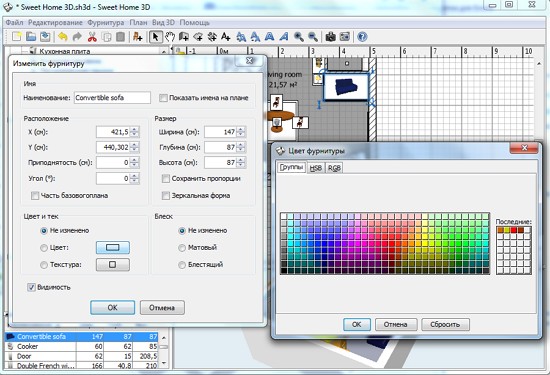Click the Create video toolbar icon
This screenshot has height=375, width=550.
tap(345, 36)
